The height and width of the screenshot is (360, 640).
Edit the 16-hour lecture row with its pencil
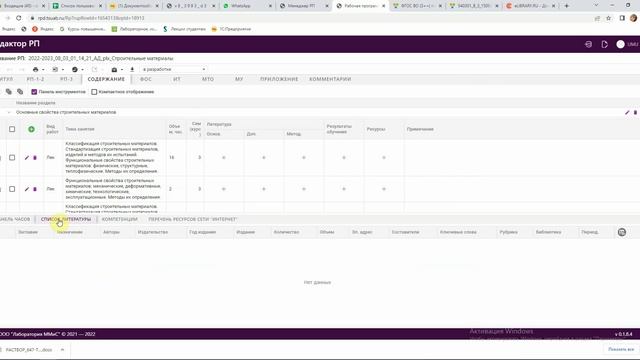click(x=27, y=158)
